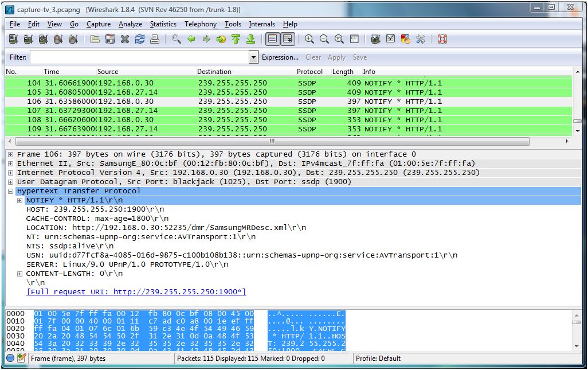This screenshot has height=370, width=588.
Task: Close this capture file X icon
Action: (125, 39)
